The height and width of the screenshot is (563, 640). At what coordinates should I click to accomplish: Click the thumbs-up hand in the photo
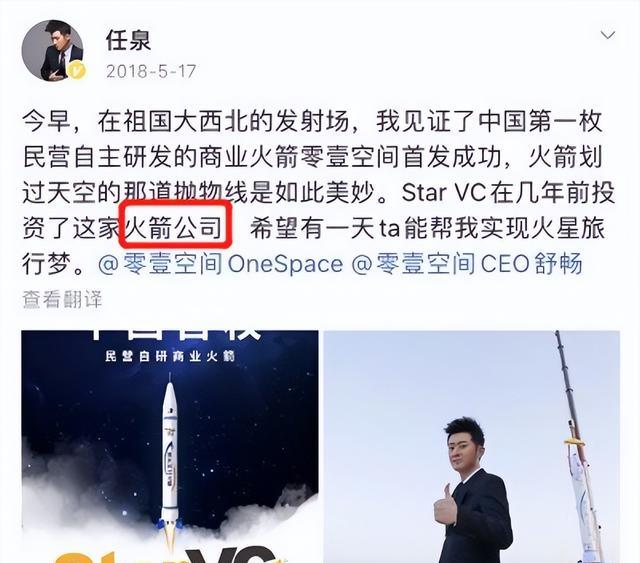click(445, 504)
